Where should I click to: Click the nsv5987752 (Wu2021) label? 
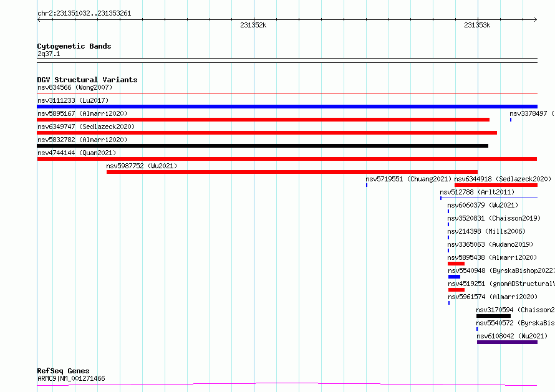tap(142, 166)
